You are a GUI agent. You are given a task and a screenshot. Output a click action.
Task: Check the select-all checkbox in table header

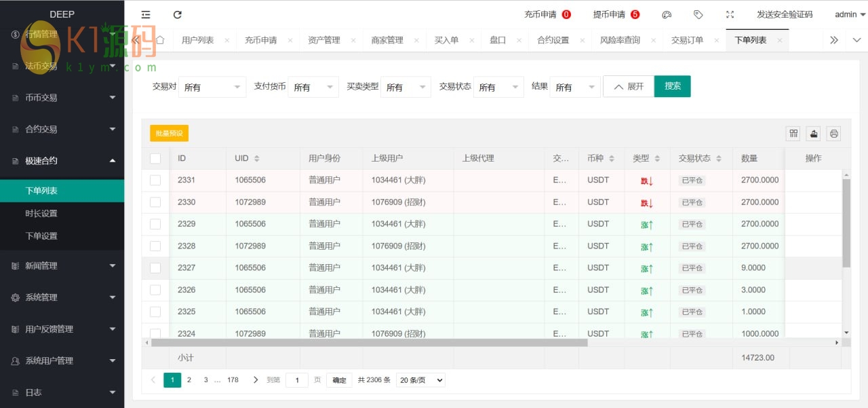(155, 158)
